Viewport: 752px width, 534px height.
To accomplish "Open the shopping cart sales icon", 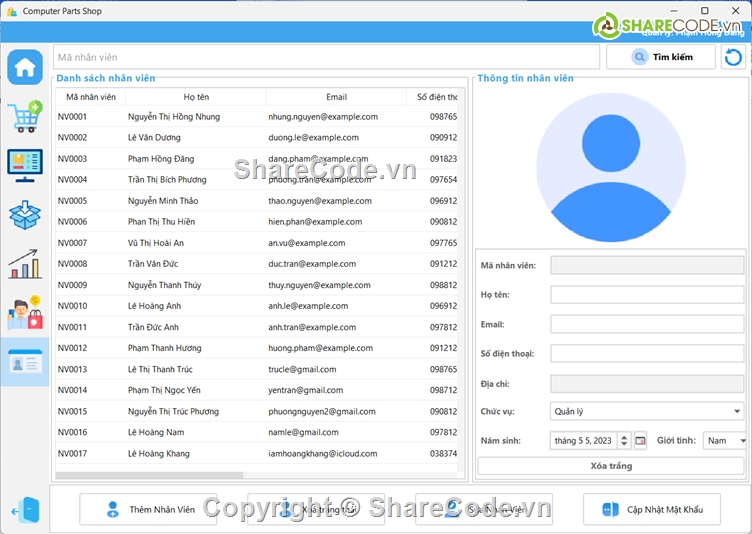I will [25, 117].
